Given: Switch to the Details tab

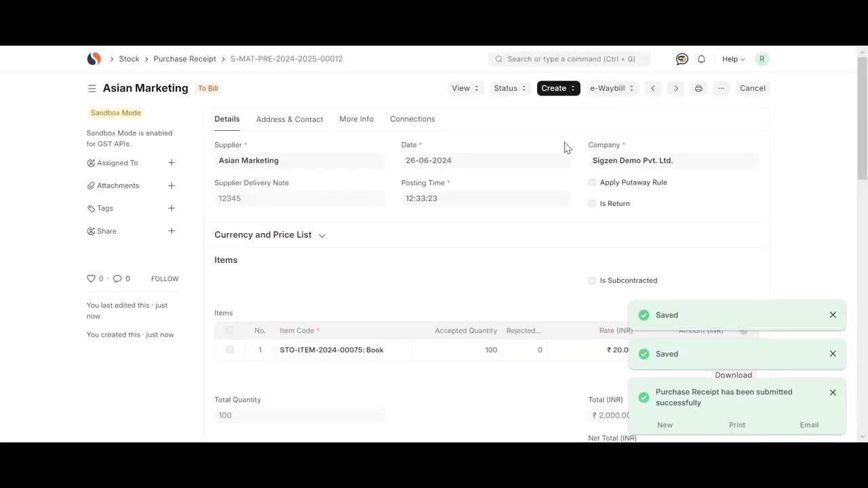Looking at the screenshot, I should click(226, 119).
